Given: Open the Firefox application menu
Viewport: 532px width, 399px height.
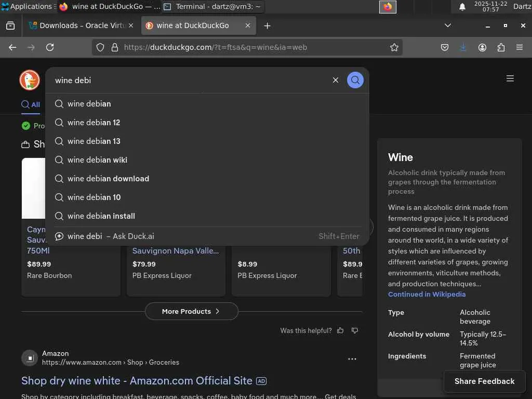Looking at the screenshot, I should pos(520,47).
